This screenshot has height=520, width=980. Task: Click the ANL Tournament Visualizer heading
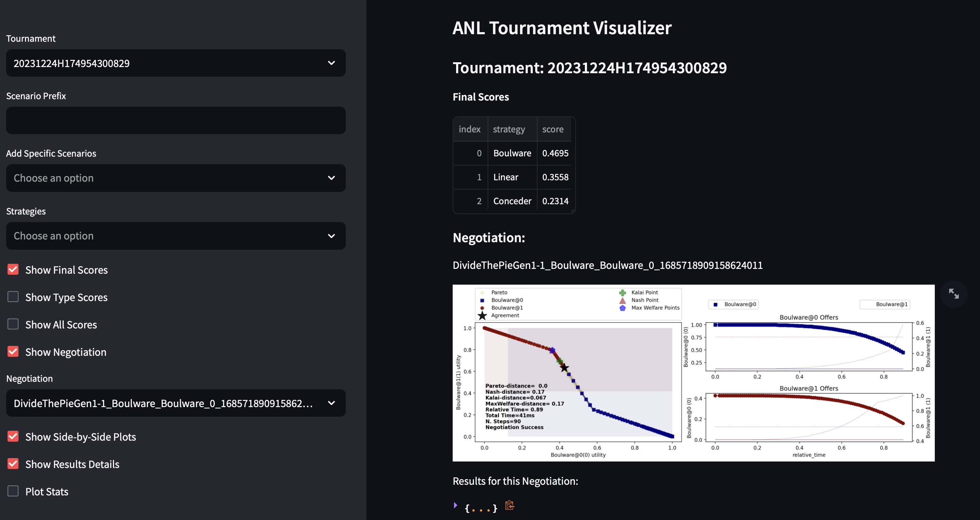tap(562, 28)
